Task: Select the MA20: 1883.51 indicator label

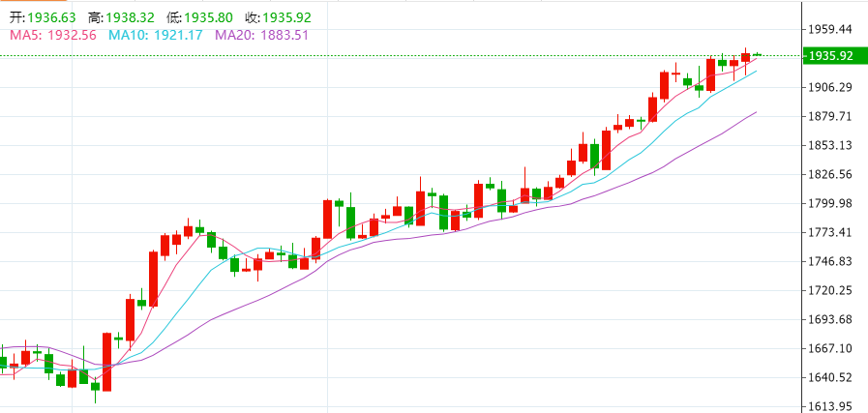Action: click(x=262, y=36)
